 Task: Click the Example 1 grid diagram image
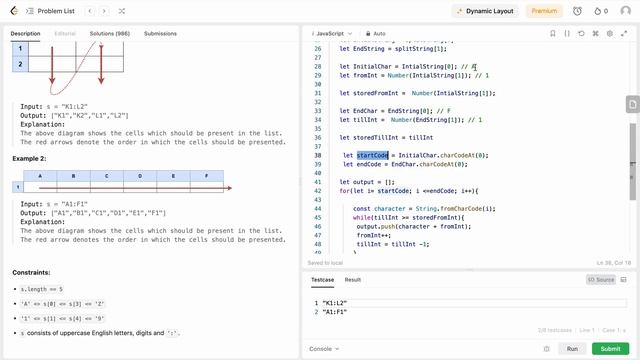point(68,68)
